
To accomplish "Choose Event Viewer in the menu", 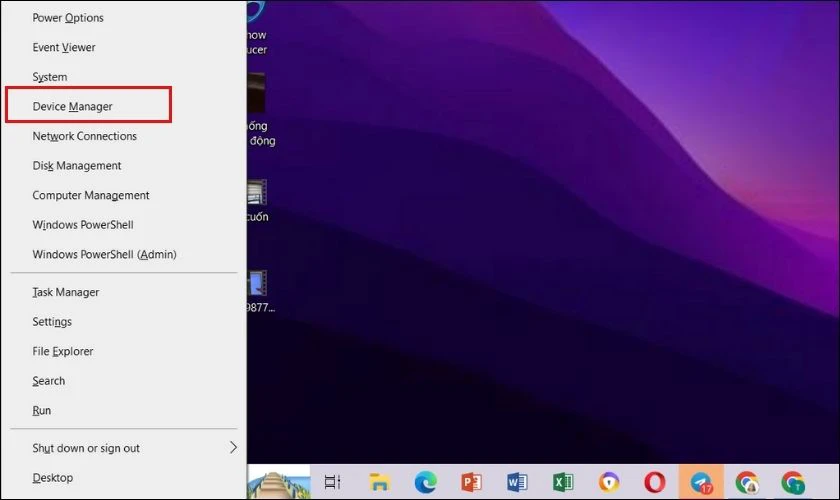I will [x=64, y=47].
